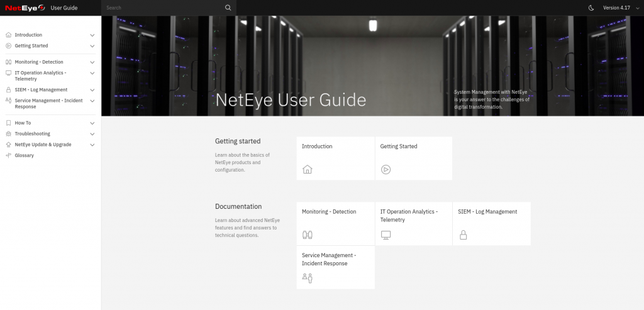This screenshot has width=644, height=310.
Task: Open the Glossary sidebar link
Action: tap(25, 155)
